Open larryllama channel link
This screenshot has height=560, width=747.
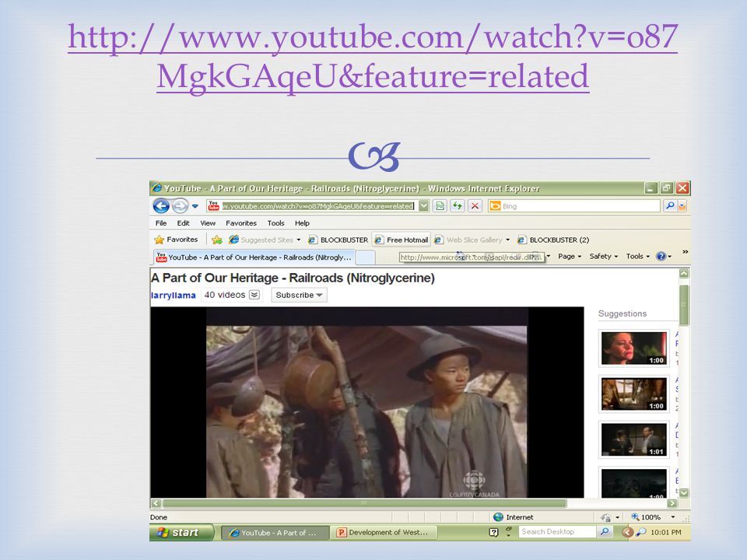point(173,296)
